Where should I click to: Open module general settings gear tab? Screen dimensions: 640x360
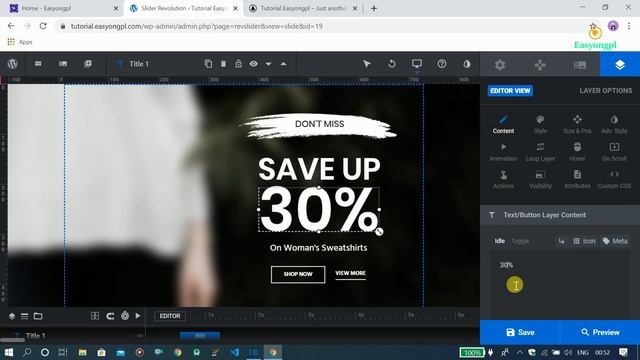pyautogui.click(x=500, y=64)
